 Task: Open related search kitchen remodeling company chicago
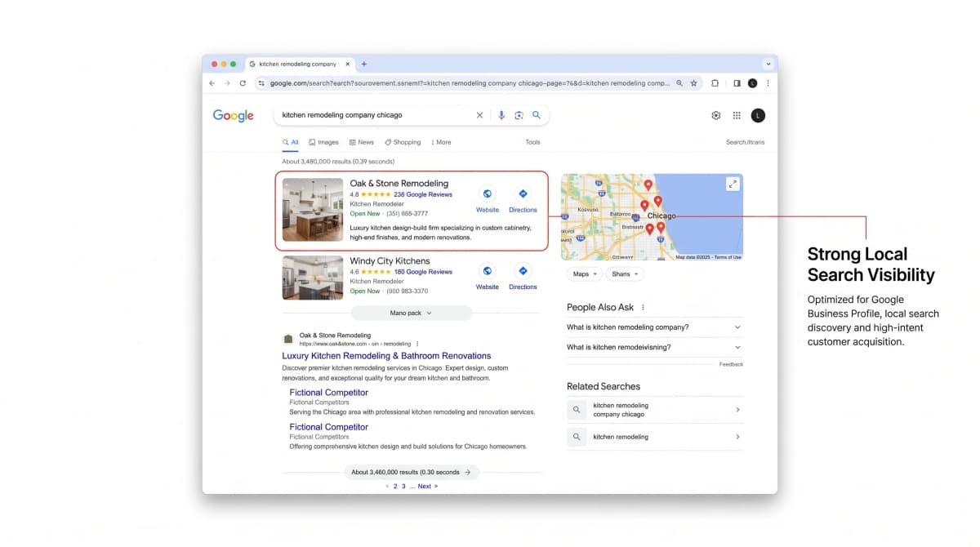coord(654,410)
